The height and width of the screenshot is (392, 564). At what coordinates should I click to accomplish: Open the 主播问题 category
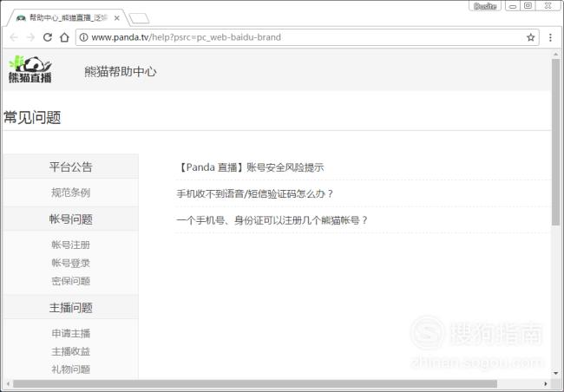point(70,308)
